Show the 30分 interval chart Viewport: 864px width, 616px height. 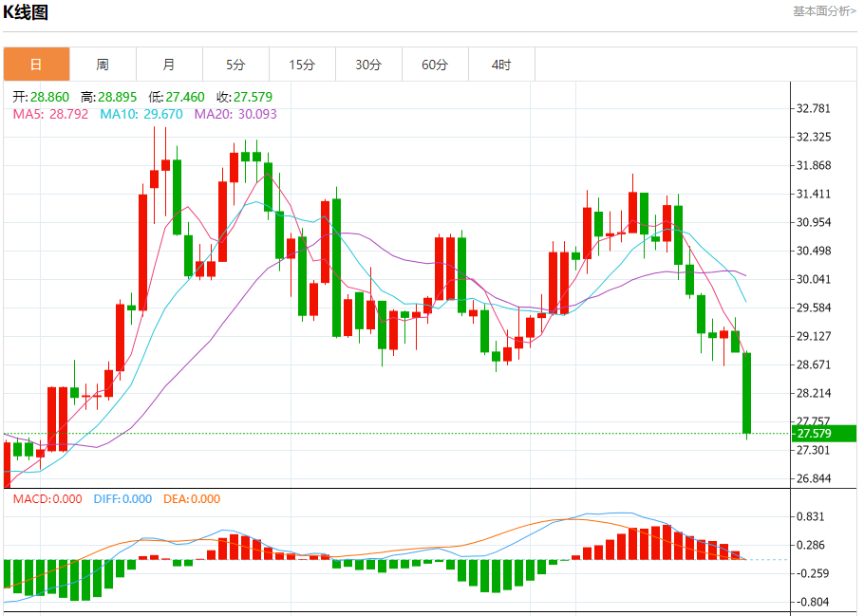(x=368, y=65)
